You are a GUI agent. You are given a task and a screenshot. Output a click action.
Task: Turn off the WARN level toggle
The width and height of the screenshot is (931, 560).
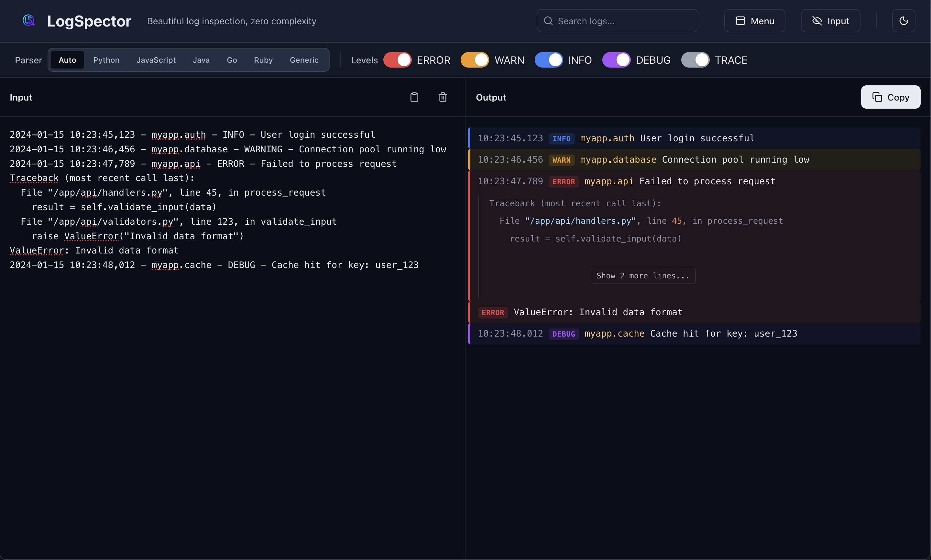tap(475, 60)
